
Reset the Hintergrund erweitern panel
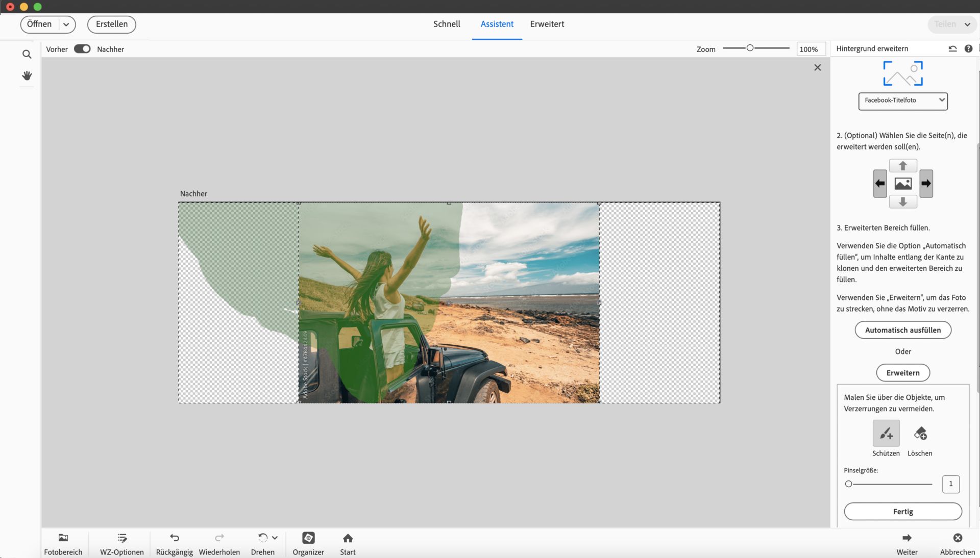tap(952, 48)
